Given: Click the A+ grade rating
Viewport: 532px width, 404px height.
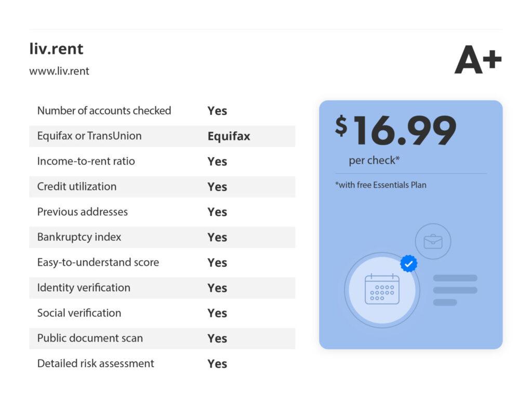Looking at the screenshot, I should tap(478, 60).
